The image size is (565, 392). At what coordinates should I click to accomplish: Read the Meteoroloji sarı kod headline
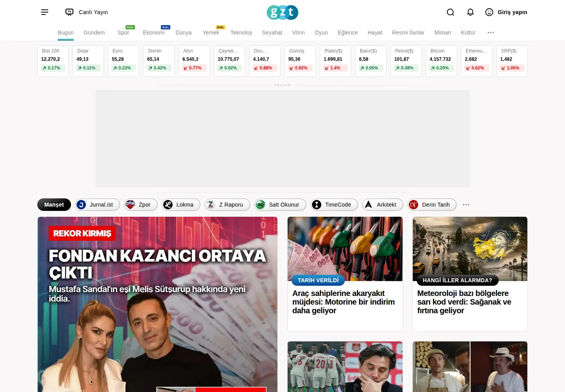tap(464, 302)
